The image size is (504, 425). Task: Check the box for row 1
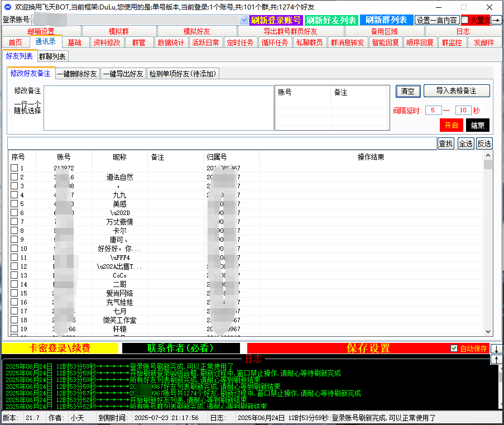click(x=14, y=168)
